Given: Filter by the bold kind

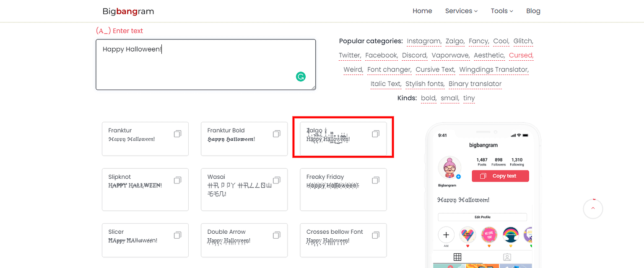Looking at the screenshot, I should [428, 98].
